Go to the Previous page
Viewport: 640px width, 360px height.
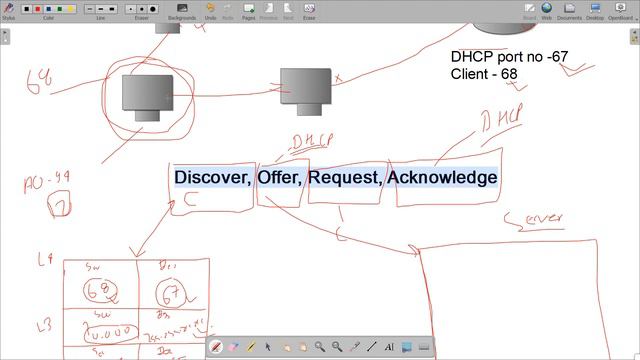coord(268,11)
